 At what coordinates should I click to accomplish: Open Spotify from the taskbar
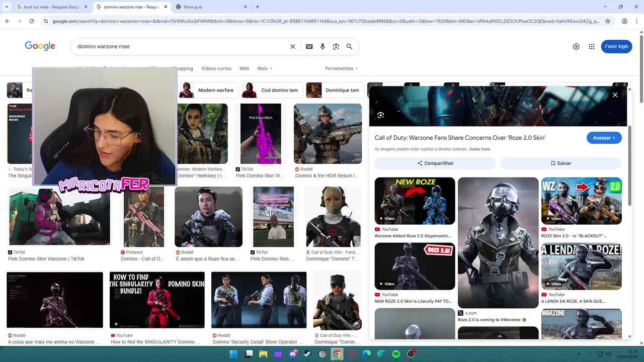point(396,354)
